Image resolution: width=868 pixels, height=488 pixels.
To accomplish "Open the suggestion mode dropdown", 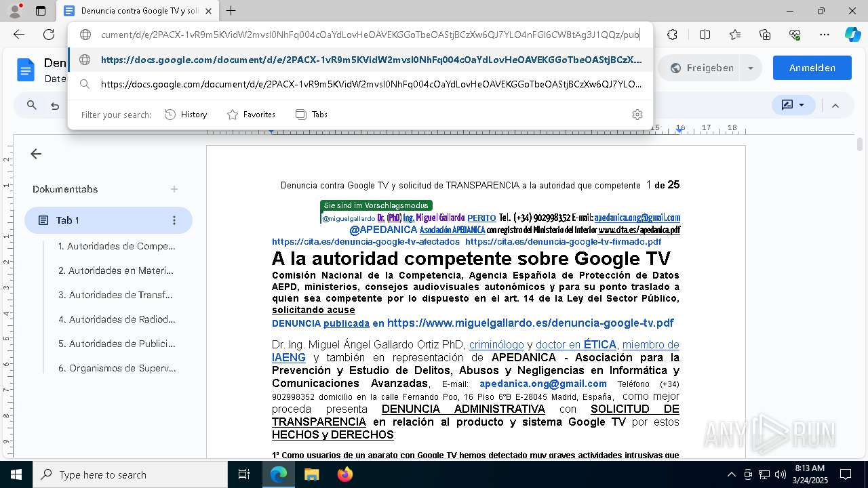I will coord(793,105).
